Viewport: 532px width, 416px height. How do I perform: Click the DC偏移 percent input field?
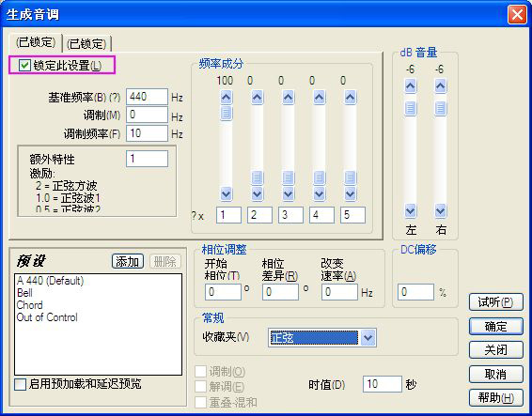click(415, 292)
